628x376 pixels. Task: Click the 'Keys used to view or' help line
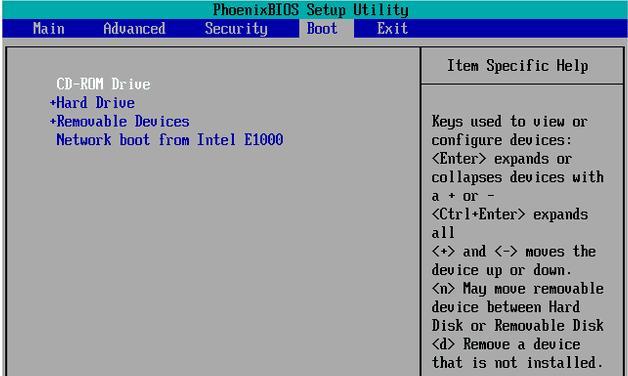pos(509,121)
